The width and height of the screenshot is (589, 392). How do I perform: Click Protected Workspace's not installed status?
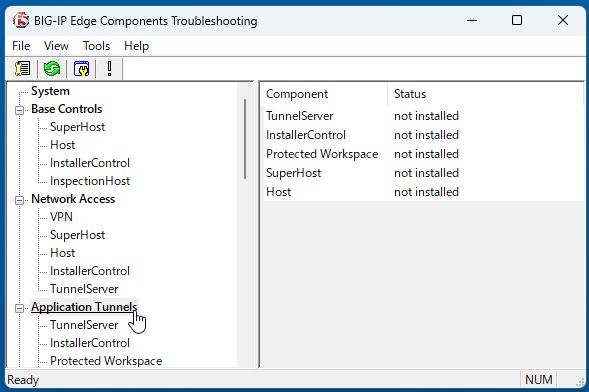pyautogui.click(x=426, y=154)
